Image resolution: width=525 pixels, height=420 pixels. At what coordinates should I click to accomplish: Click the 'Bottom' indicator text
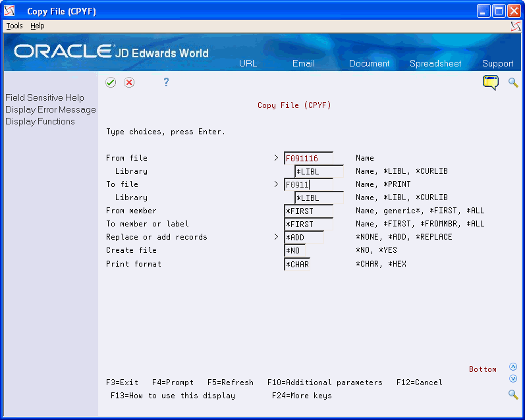482,369
